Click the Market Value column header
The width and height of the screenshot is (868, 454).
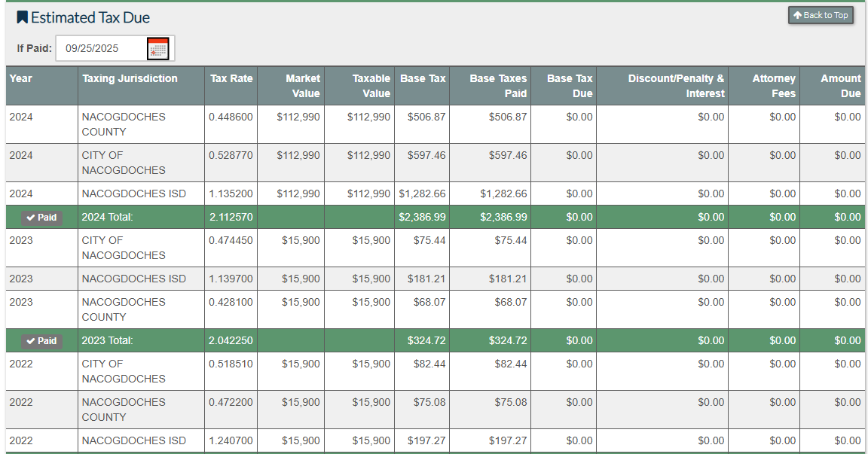302,86
